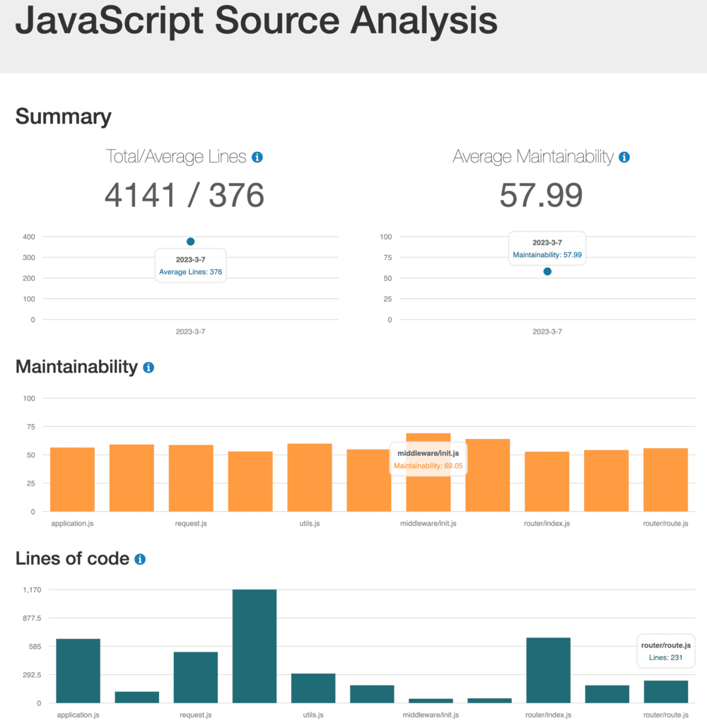
Task: Expand the router/route.js Lines tooltip
Action: 665,650
